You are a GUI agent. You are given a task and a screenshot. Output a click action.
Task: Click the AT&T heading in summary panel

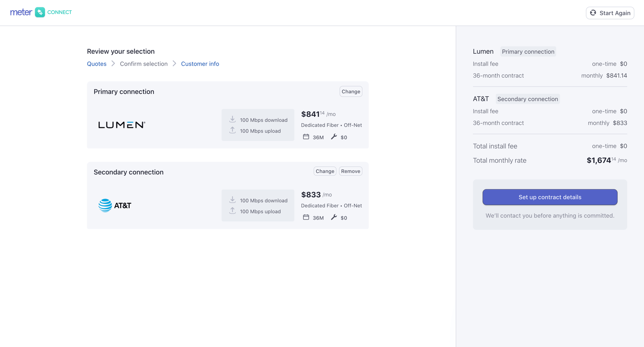[x=481, y=99]
